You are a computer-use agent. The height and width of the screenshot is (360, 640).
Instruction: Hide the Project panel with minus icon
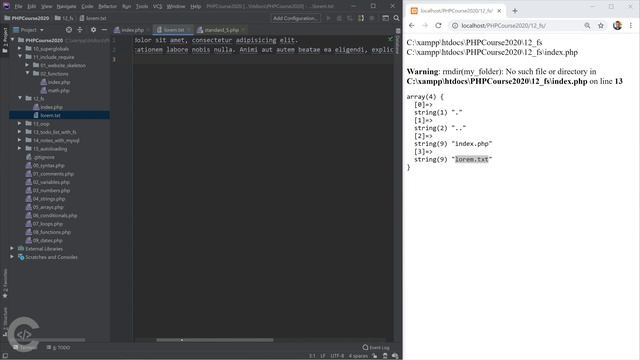(104, 30)
